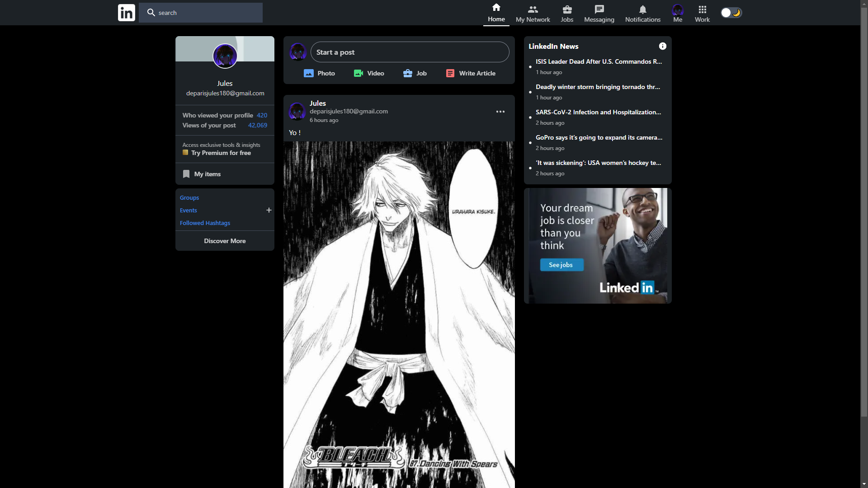This screenshot has height=488, width=868.
Task: Click the search magnifier in the search bar
Action: coord(151,12)
